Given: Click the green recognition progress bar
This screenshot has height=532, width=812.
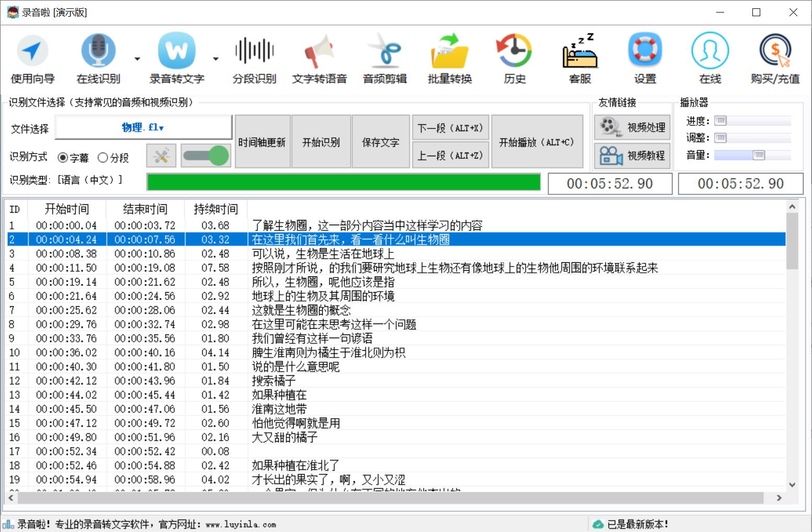Looking at the screenshot, I should (344, 182).
